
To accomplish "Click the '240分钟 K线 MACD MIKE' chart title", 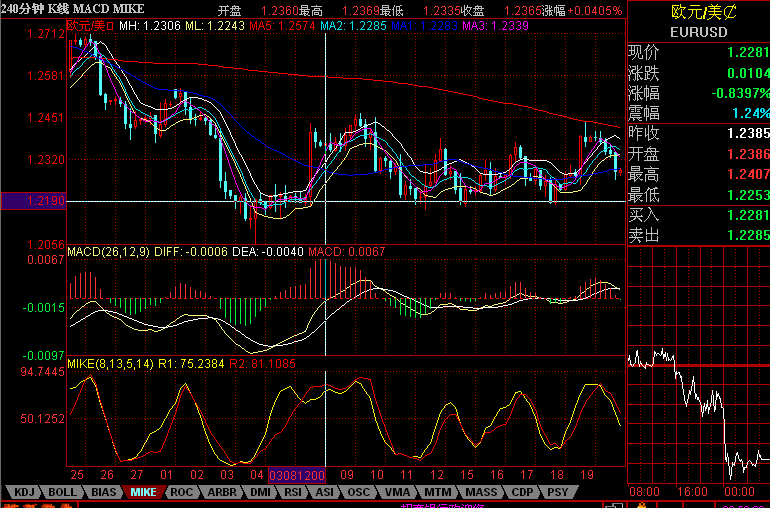I will click(x=73, y=9).
